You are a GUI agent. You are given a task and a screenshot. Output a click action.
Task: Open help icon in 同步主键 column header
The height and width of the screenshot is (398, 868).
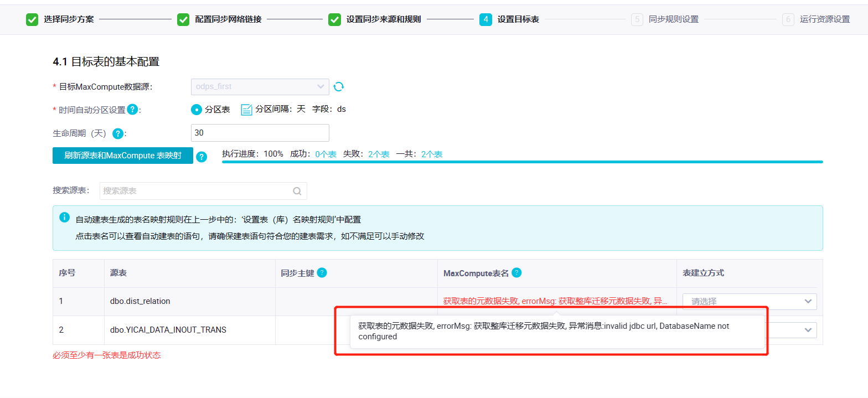322,272
